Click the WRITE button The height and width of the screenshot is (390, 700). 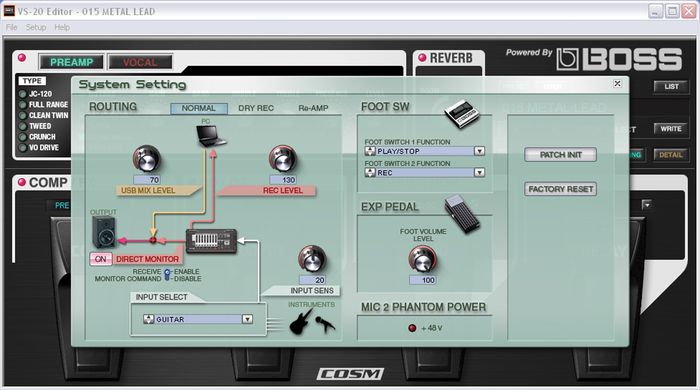[671, 129]
